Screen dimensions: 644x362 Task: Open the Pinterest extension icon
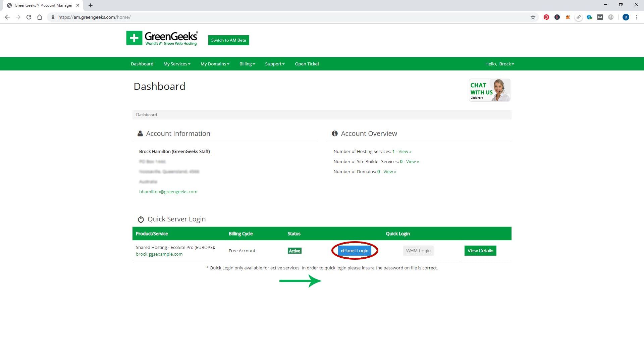point(546,17)
